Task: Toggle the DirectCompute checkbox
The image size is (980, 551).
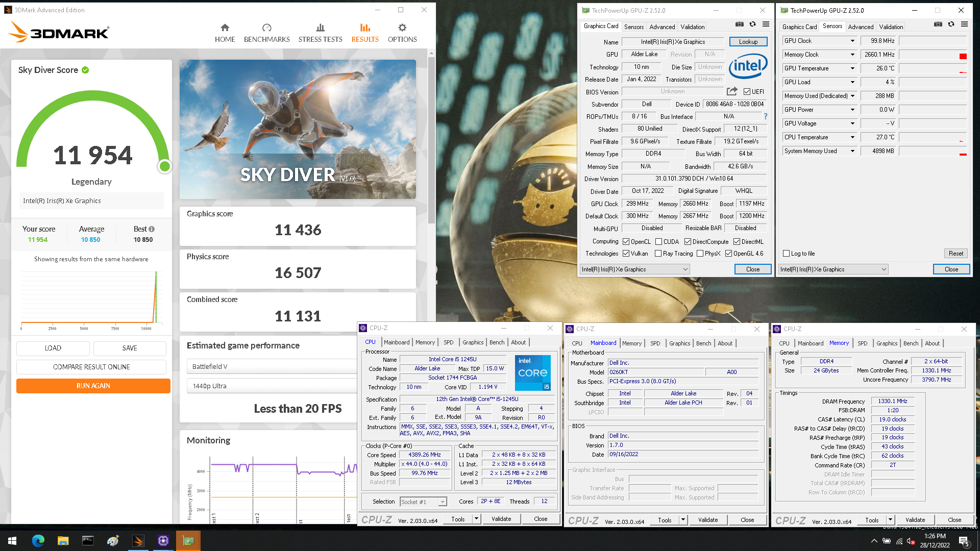Action: tap(688, 242)
